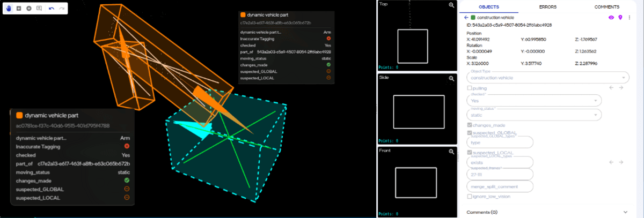Click orange swatch on upper vehicle part tooltip
644x218 pixels.
point(243,16)
